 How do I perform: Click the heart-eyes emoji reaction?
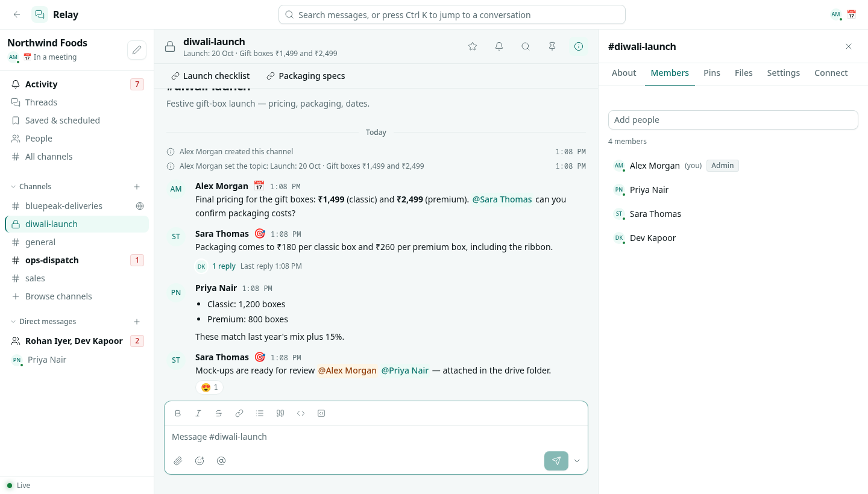[x=209, y=387]
